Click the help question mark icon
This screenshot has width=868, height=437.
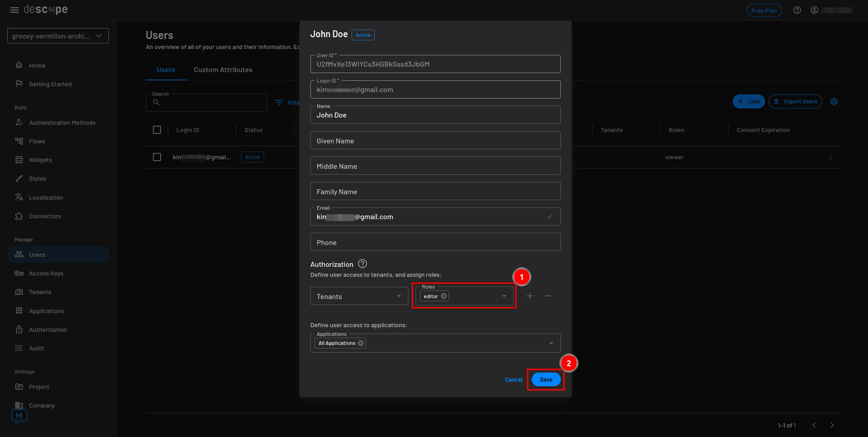[797, 10]
